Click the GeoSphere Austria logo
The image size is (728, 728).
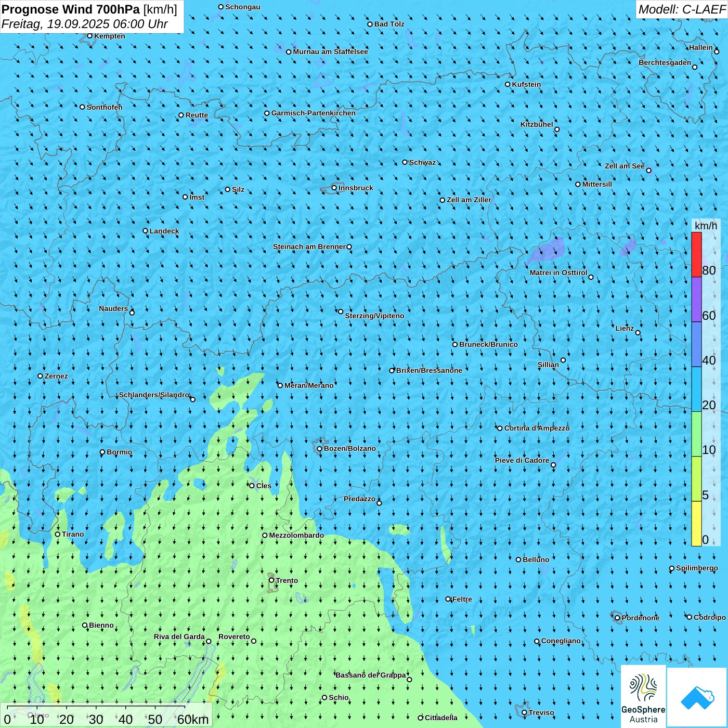(643, 697)
